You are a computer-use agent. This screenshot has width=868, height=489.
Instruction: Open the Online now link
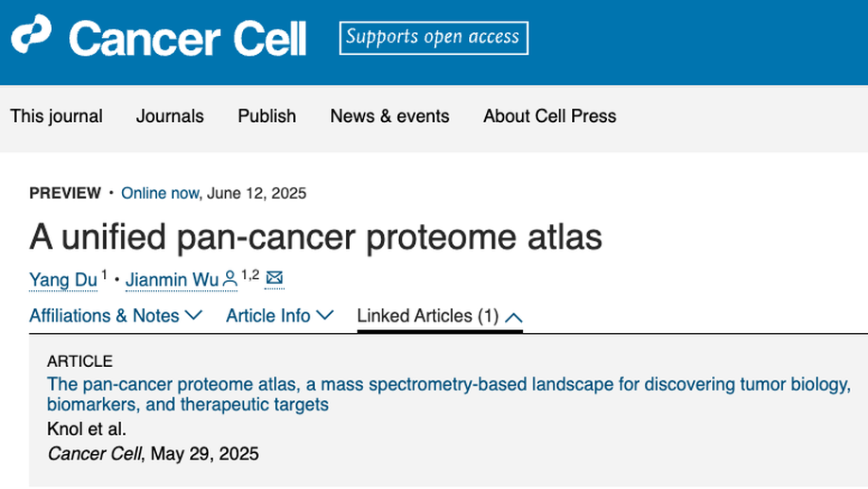tap(160, 193)
